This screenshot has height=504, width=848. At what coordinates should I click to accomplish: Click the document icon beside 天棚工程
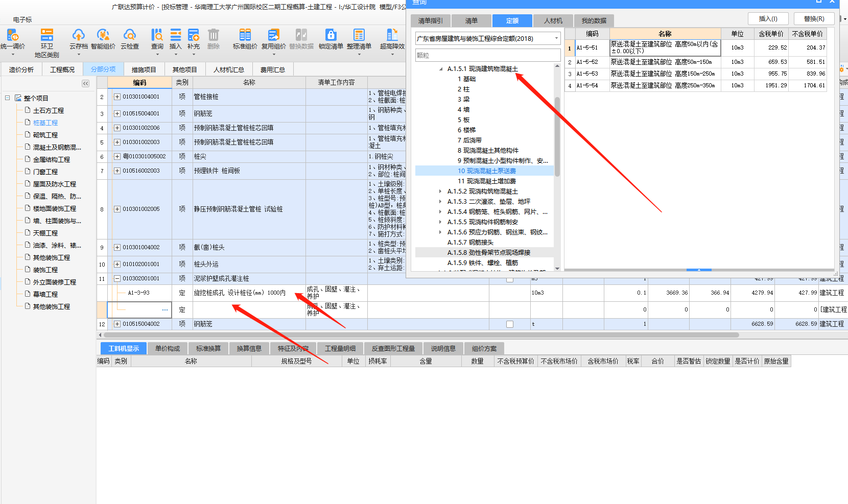click(28, 233)
